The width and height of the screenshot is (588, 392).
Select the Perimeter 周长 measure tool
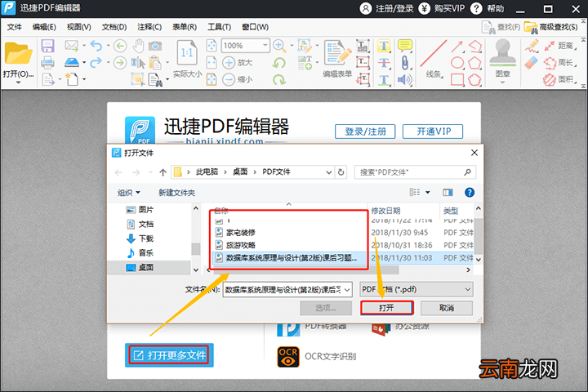point(559,62)
